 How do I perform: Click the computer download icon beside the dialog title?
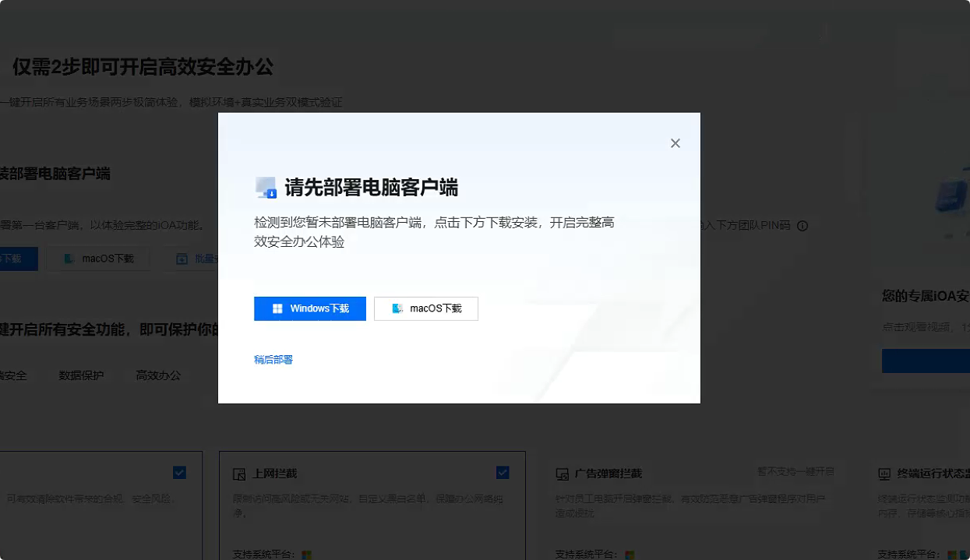click(x=266, y=188)
